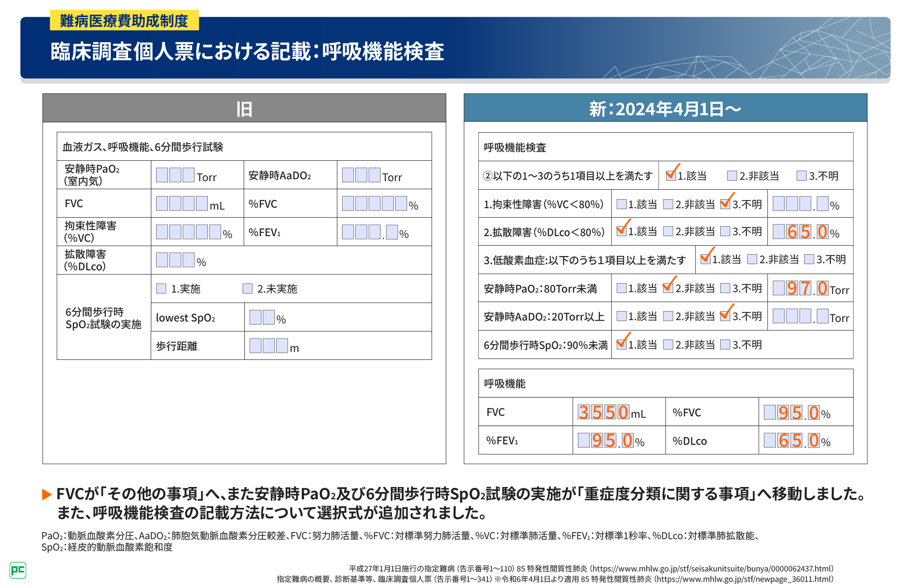
Task: Select 2.非該当 in the ②以下の1〜3 row
Action: pos(732,176)
